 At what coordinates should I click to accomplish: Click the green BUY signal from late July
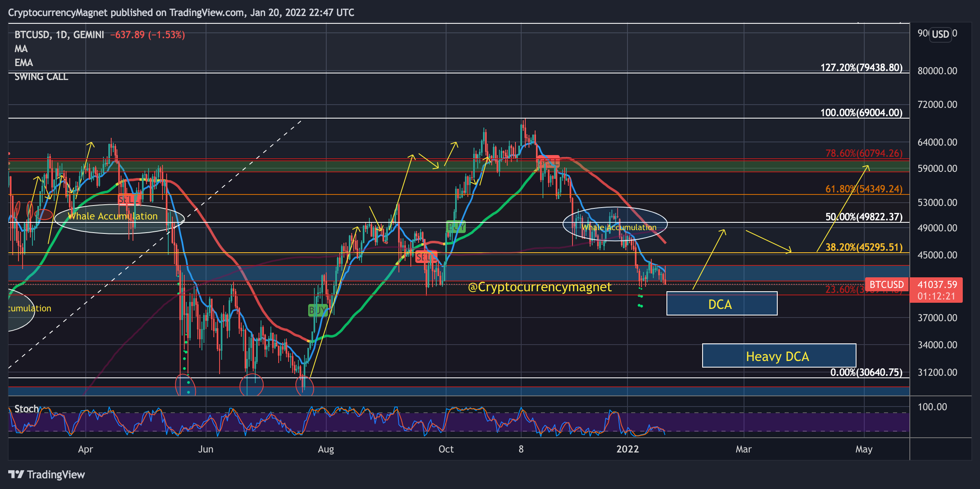tap(318, 310)
